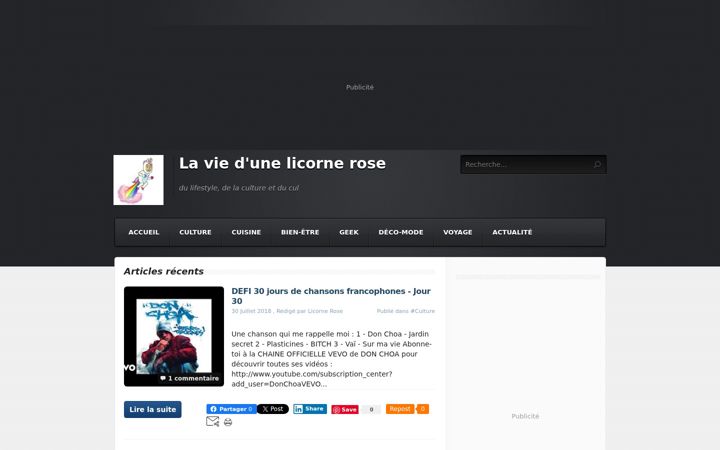
Task: Open DEFI 30 jours article title
Action: pyautogui.click(x=331, y=296)
